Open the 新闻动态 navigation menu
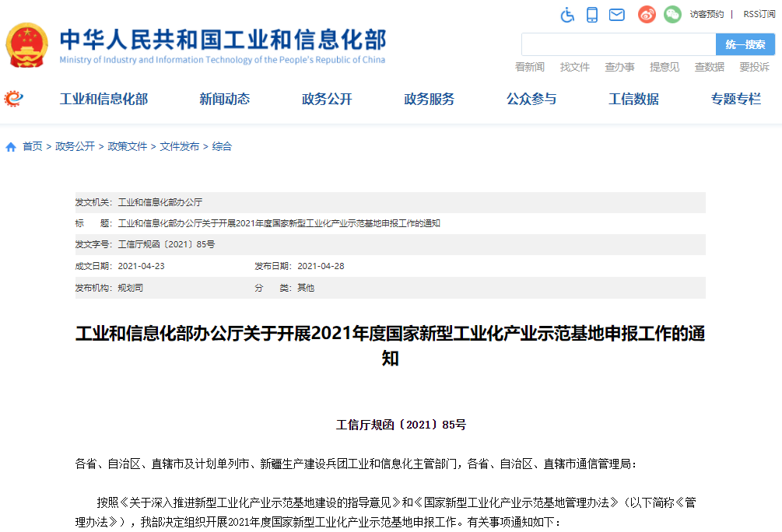 [223, 99]
